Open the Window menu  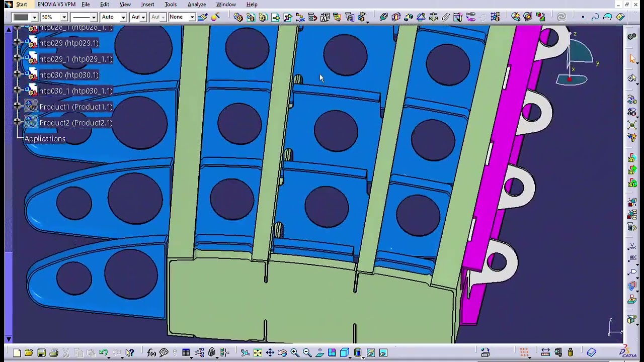pyautogui.click(x=226, y=5)
